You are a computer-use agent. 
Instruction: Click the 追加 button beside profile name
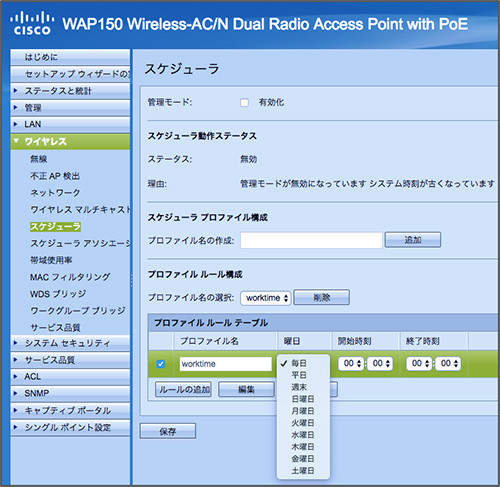click(413, 240)
